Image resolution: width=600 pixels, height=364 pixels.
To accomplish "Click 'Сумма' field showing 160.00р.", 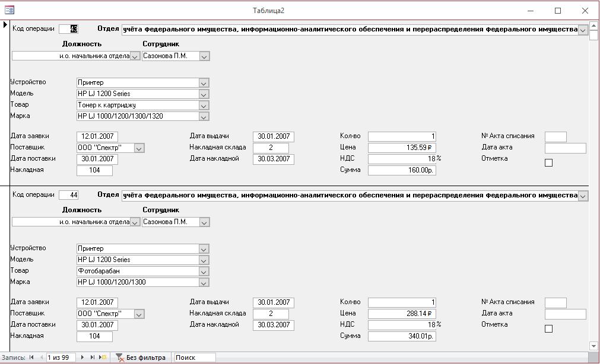I will tap(402, 170).
